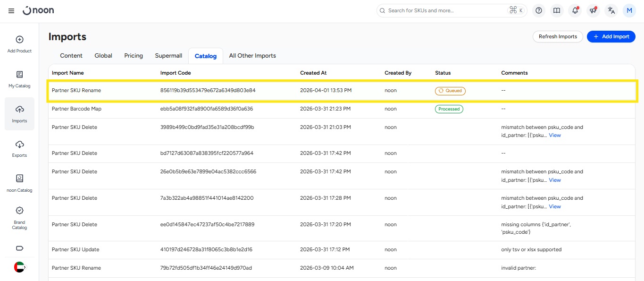Expand the UAE country flag selector

[x=19, y=267]
